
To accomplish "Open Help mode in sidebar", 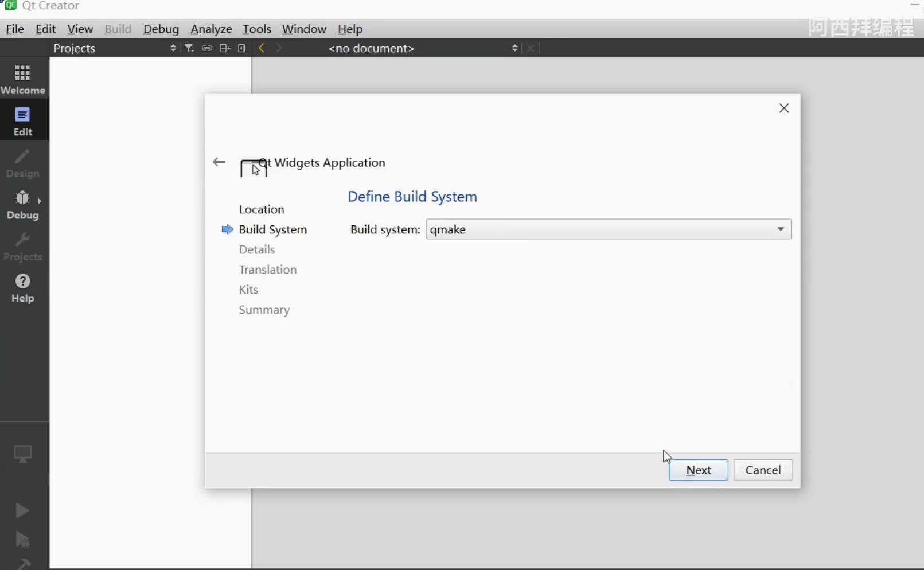I will 23,288.
